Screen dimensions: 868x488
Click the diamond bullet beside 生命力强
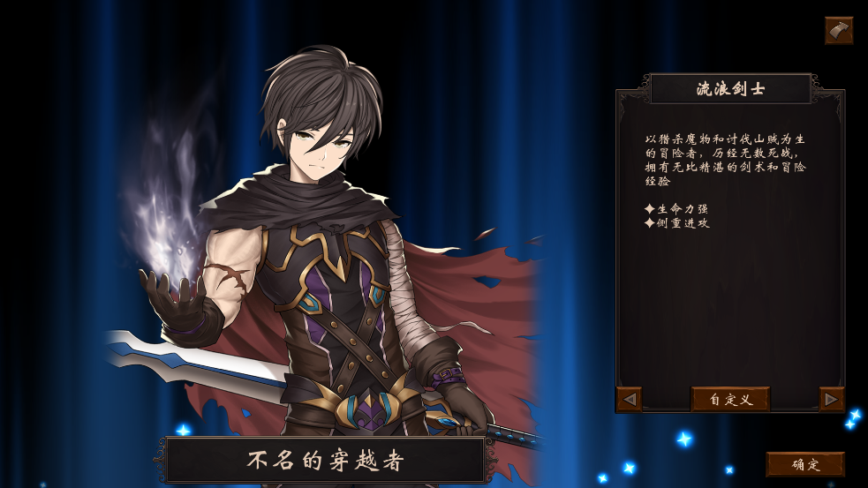[x=650, y=208]
